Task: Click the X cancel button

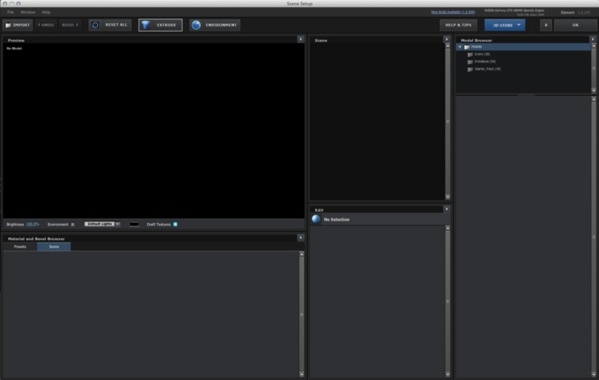Action: tap(546, 25)
